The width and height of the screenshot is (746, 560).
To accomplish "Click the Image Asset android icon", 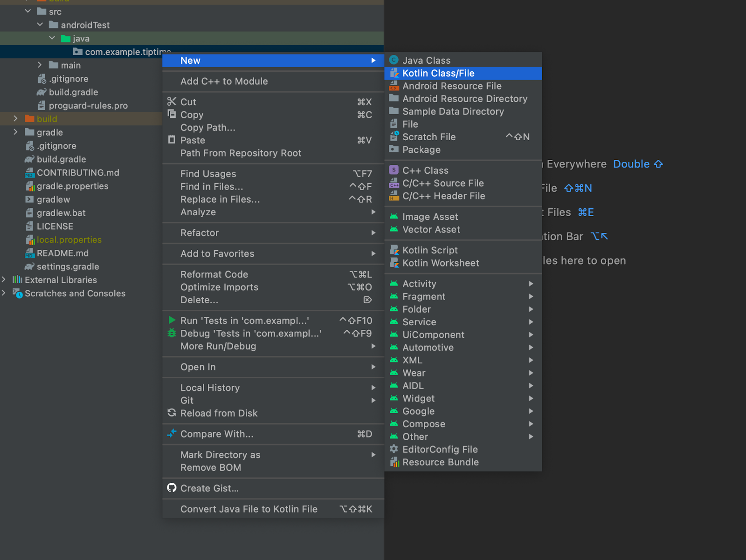I will pos(394,217).
